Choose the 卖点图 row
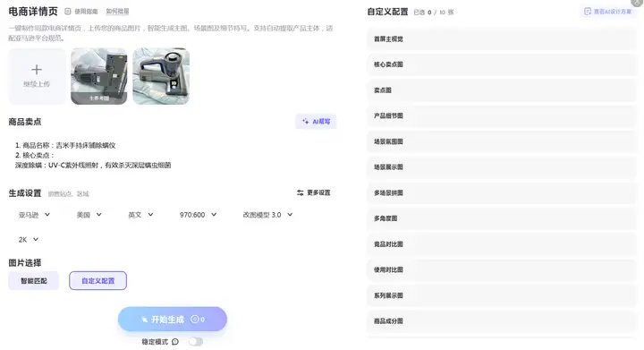The image size is (644, 350). (x=502, y=90)
